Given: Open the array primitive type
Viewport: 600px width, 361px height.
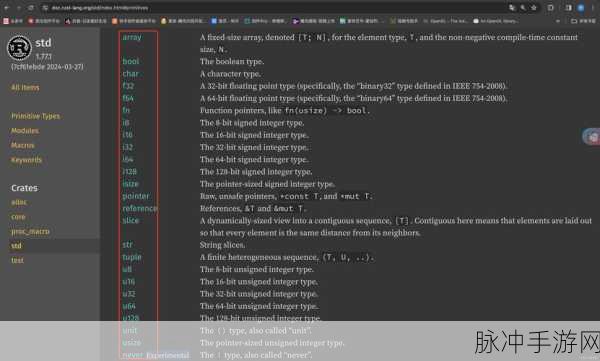Looking at the screenshot, I should [x=132, y=37].
